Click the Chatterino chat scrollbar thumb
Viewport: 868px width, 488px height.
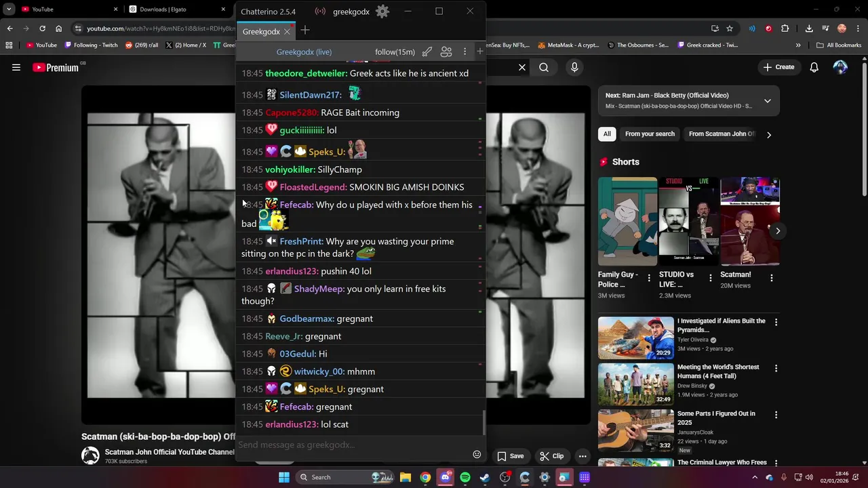pyautogui.click(x=484, y=422)
